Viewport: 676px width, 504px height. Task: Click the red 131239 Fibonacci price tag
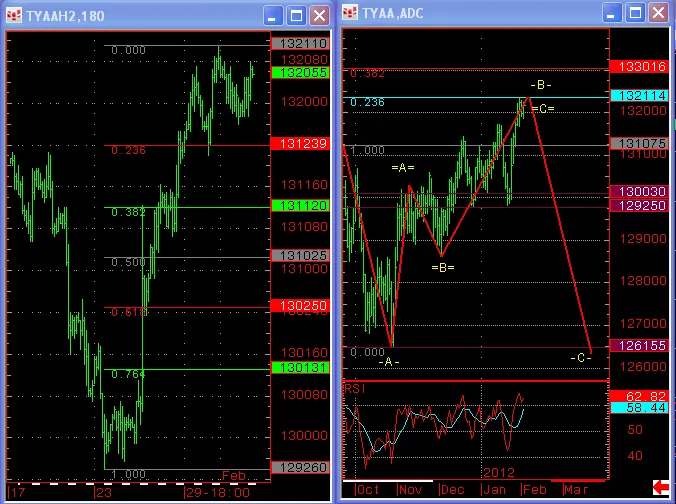tap(301, 144)
